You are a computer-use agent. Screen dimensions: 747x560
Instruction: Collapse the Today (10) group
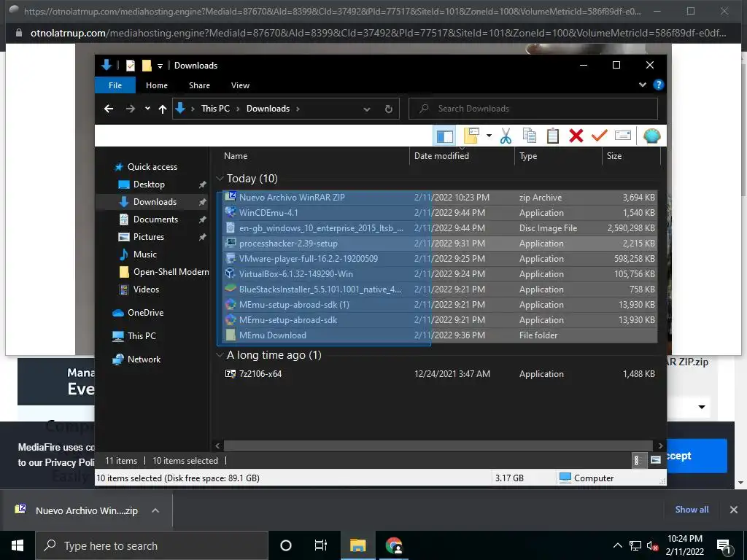click(220, 178)
